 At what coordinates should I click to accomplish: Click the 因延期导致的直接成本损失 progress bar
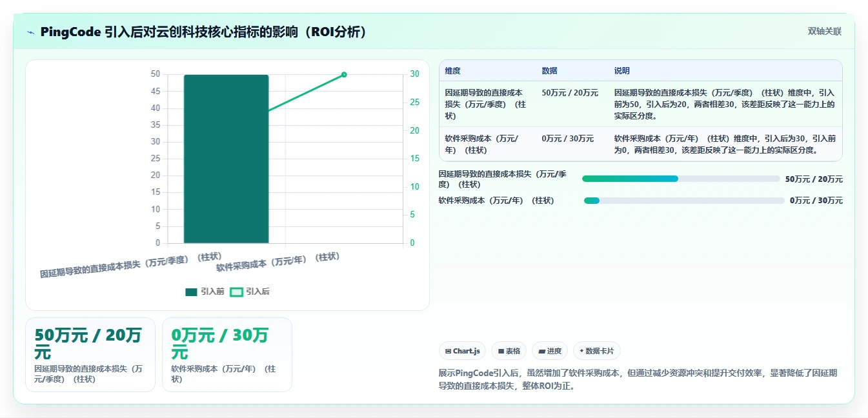coord(681,179)
